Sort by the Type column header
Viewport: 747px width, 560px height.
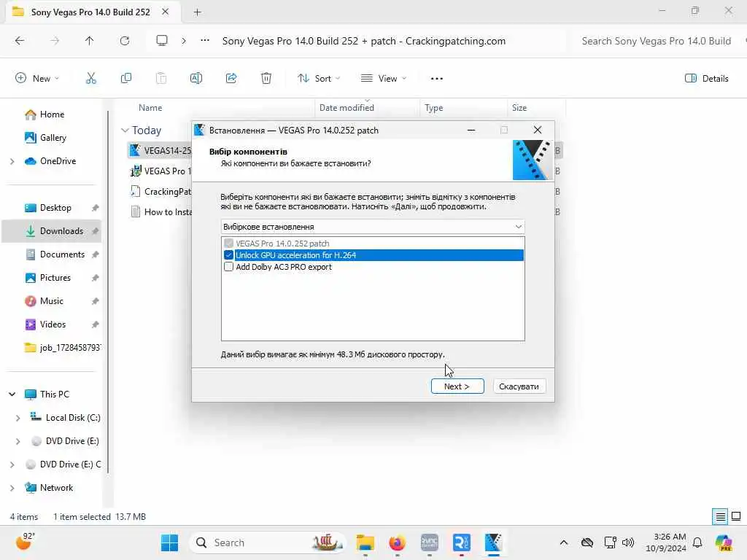[433, 108]
